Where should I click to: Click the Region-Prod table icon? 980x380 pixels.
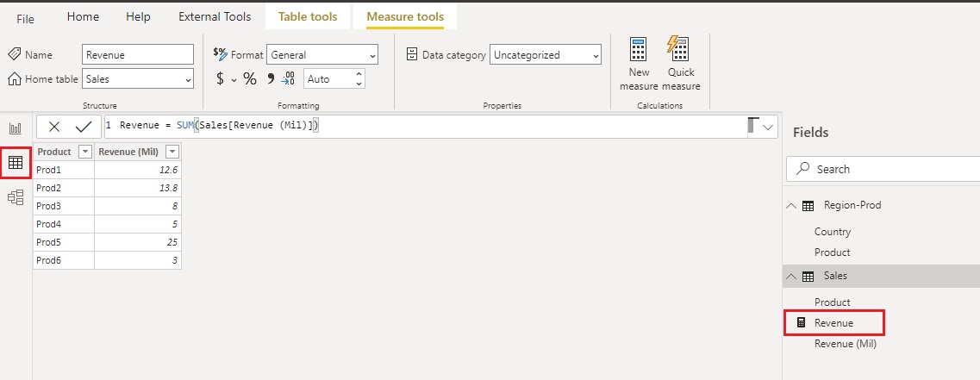click(x=808, y=206)
